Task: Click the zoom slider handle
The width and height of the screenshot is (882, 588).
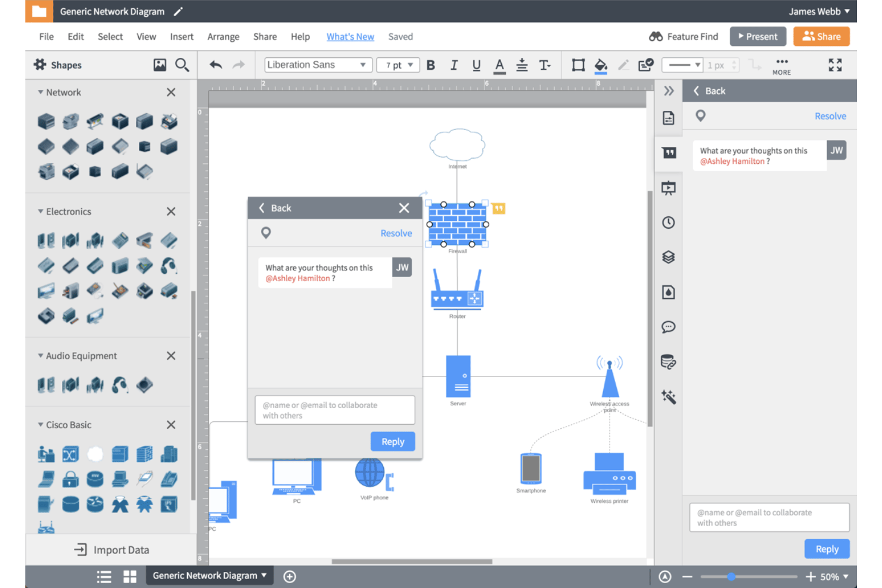Action: [x=731, y=577]
